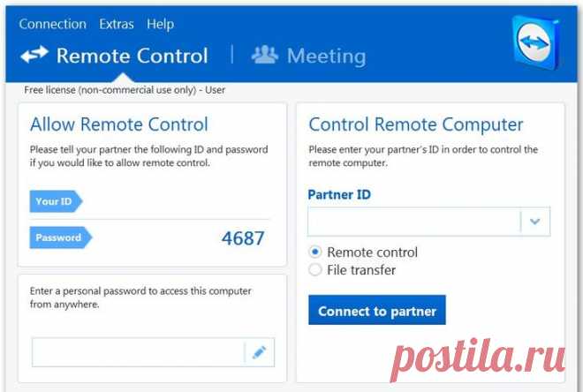The height and width of the screenshot is (392, 583).
Task: Select the File transfer radio option
Action: 315,270
